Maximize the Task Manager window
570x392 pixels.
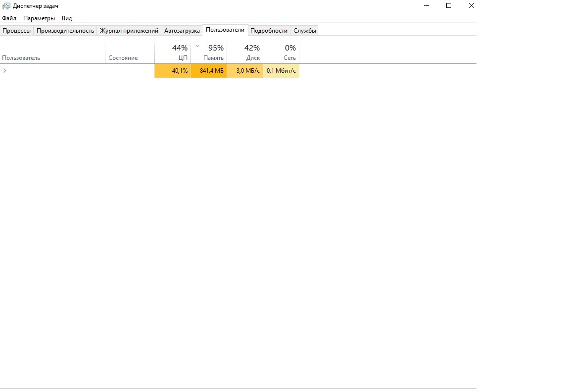[x=449, y=6]
